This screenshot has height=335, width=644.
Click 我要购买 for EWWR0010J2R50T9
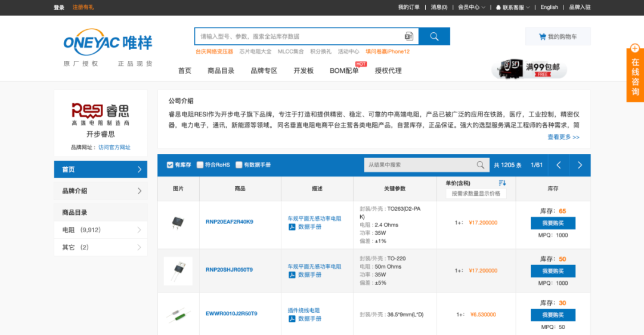point(553,315)
